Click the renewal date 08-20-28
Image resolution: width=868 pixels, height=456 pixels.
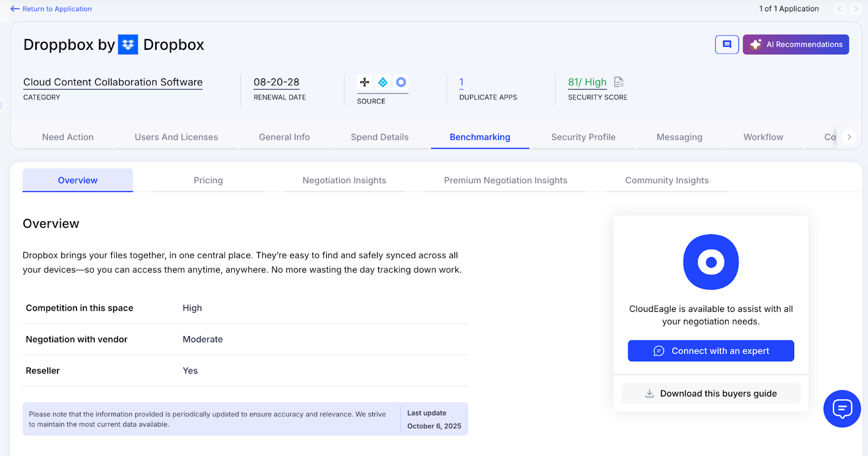tap(277, 82)
